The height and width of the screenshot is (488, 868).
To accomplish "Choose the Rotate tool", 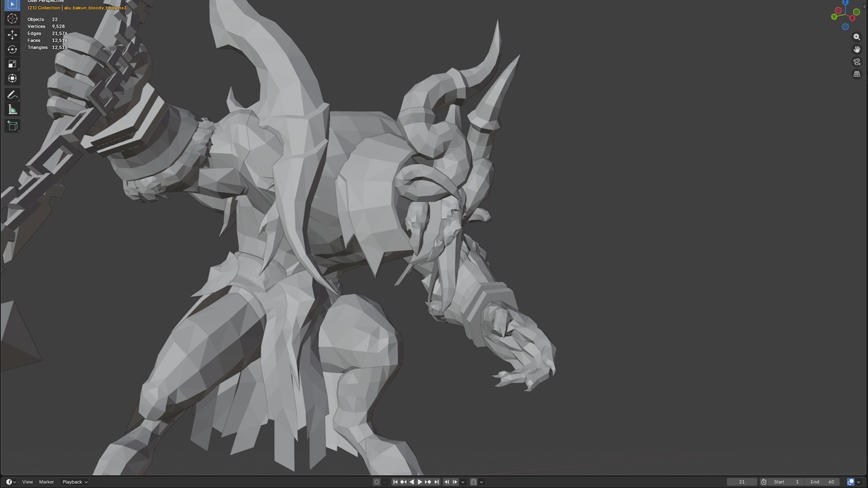I will click(12, 49).
